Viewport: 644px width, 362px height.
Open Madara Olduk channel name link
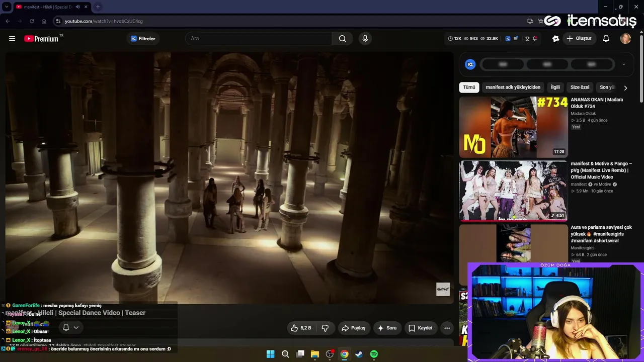pyautogui.click(x=583, y=114)
